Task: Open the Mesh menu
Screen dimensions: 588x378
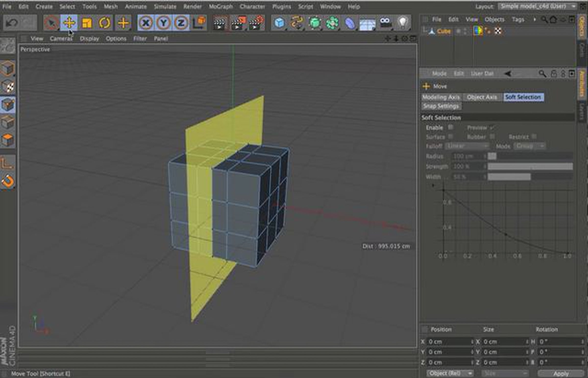Action: click(x=111, y=7)
